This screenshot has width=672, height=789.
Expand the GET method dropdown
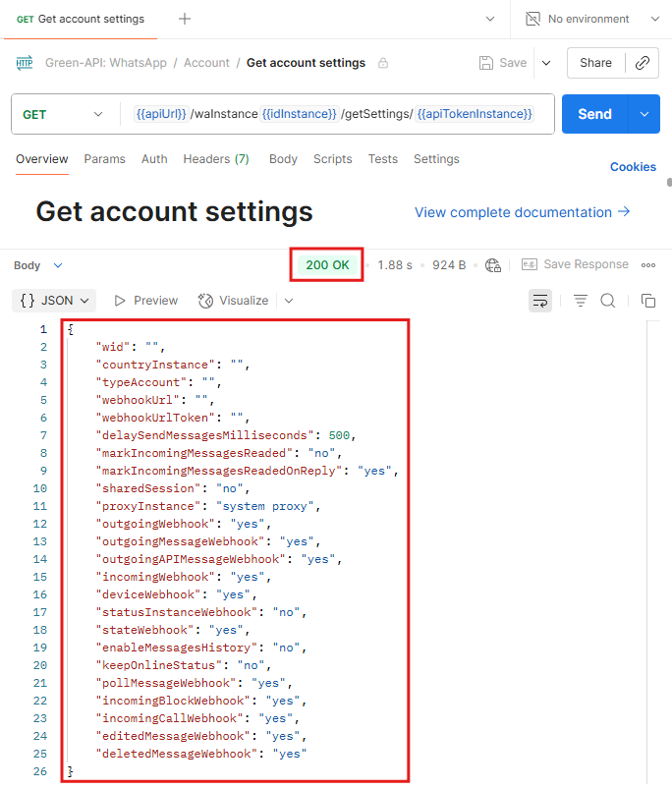click(x=97, y=114)
